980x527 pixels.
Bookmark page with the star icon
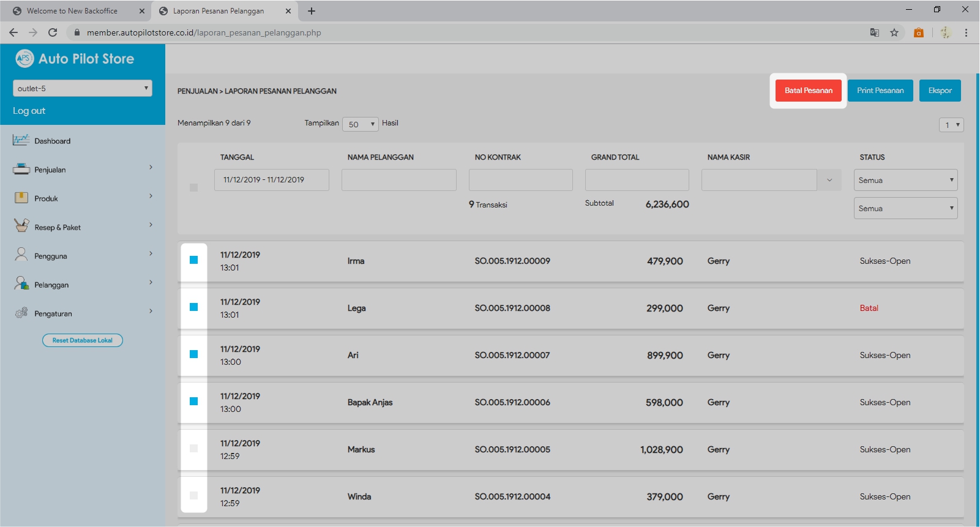(x=894, y=32)
